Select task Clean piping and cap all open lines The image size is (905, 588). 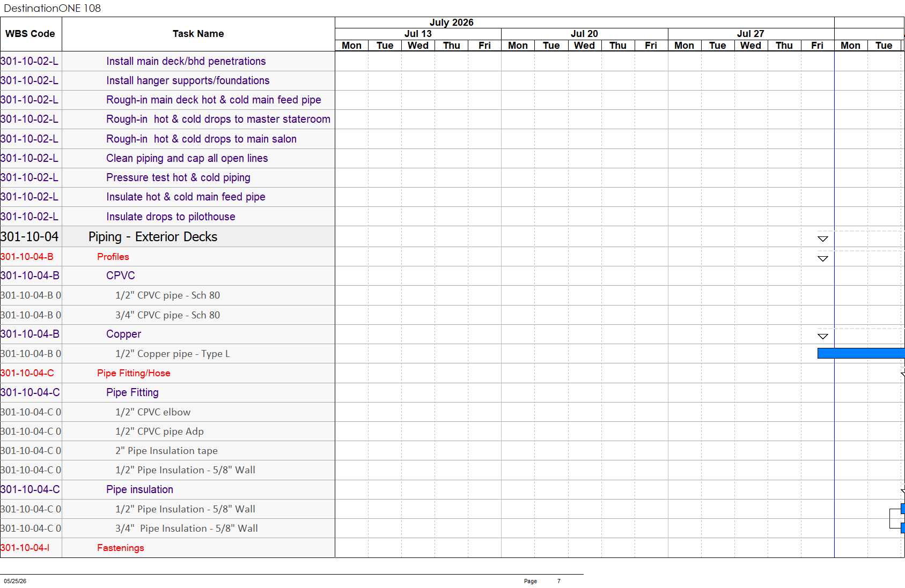click(x=187, y=158)
